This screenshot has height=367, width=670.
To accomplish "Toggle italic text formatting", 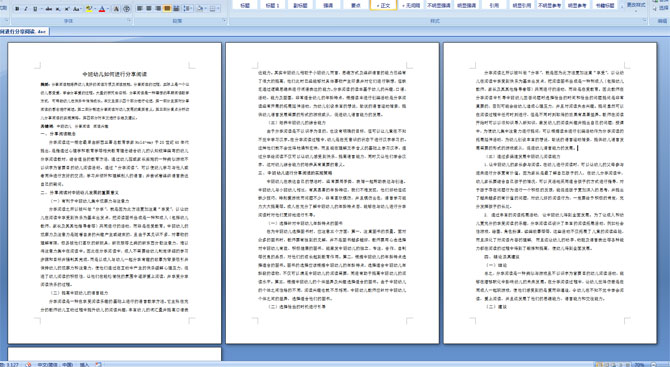I will point(26,9).
